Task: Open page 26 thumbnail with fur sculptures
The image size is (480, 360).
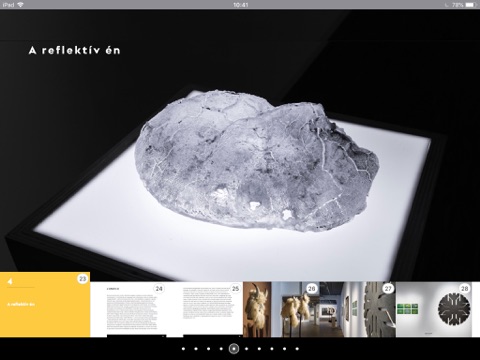Action: [x=281, y=310]
